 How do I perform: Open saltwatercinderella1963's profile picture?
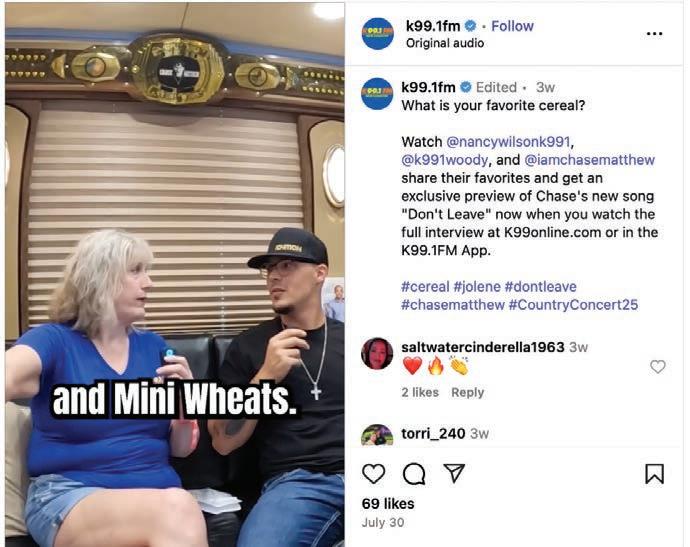pyautogui.click(x=377, y=353)
